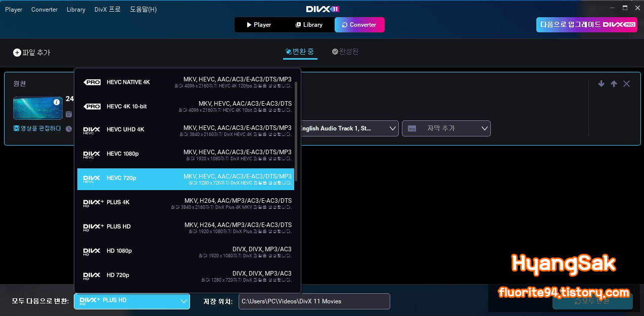
Task: Click PRO badge next to HEVC 4K 10-bit
Action: (x=92, y=106)
